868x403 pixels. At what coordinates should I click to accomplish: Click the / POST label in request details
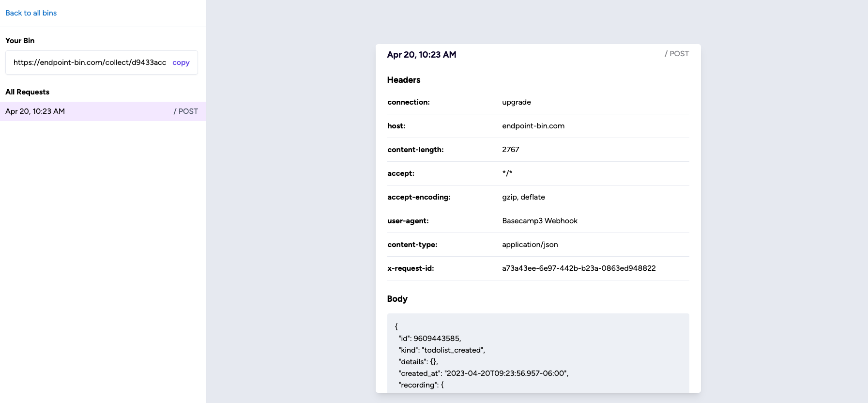coord(676,54)
